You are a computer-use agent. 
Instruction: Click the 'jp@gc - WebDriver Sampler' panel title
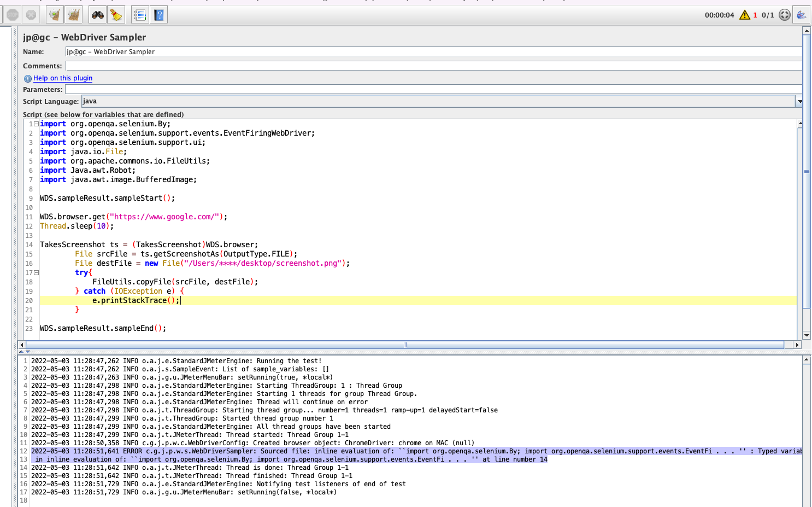coord(85,37)
